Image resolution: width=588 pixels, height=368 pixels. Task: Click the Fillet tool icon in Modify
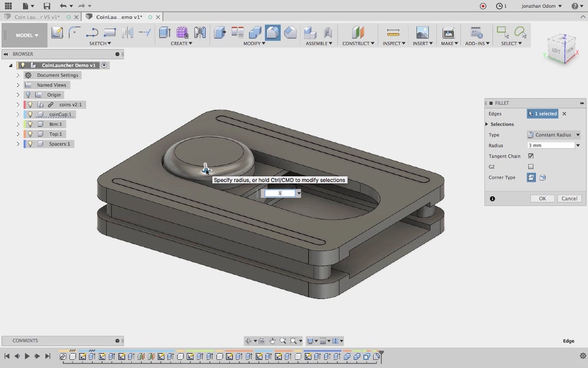pyautogui.click(x=273, y=33)
